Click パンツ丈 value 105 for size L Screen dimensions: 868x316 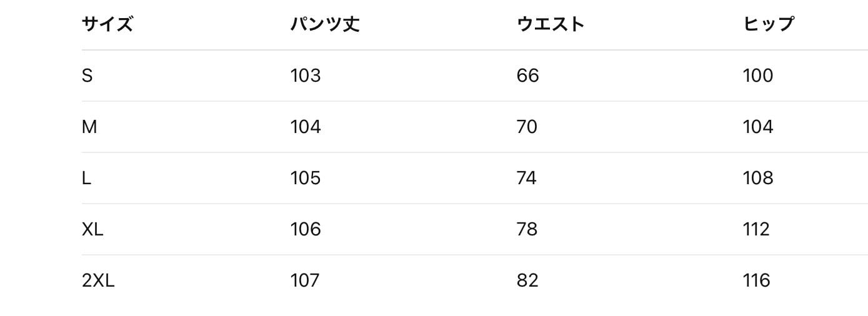306,178
